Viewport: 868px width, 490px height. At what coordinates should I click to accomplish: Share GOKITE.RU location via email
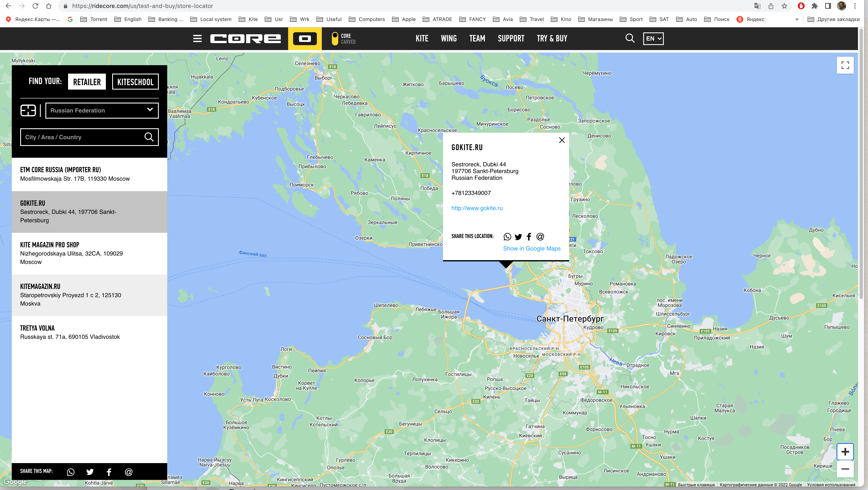(x=540, y=236)
